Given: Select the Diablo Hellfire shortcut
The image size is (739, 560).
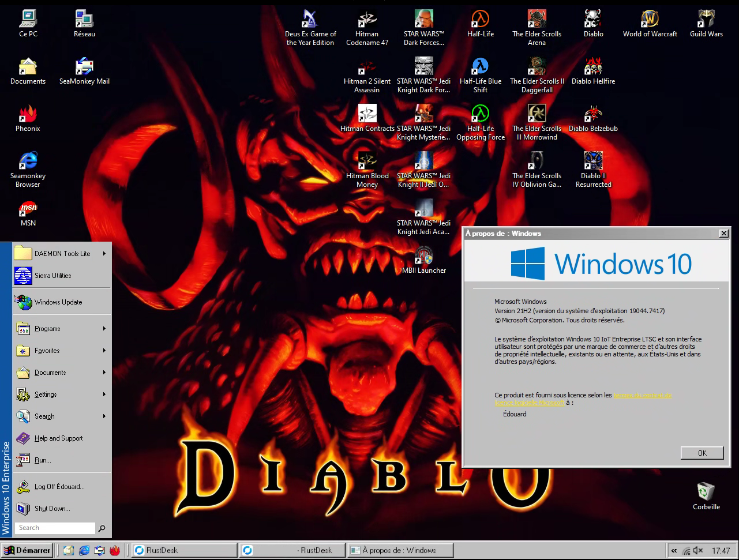Looking at the screenshot, I should click(593, 71).
